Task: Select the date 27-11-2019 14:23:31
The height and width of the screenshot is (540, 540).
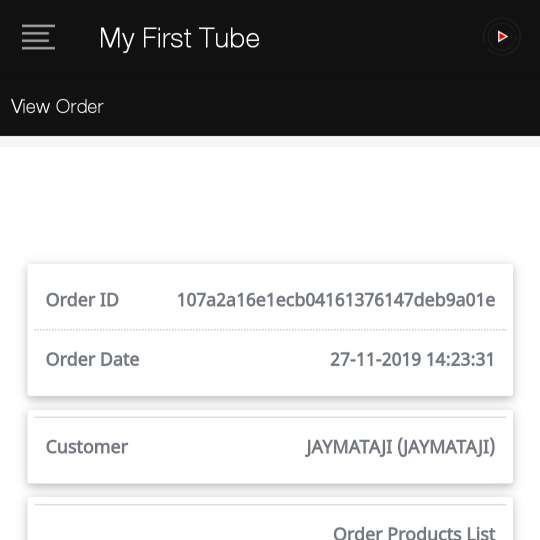Action: pyautogui.click(x=412, y=359)
